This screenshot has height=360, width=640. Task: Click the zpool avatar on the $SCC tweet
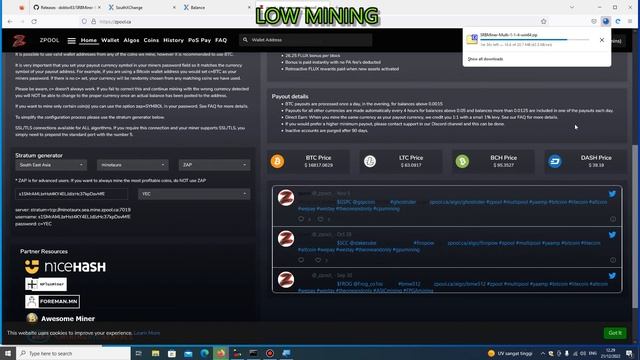point(286,238)
